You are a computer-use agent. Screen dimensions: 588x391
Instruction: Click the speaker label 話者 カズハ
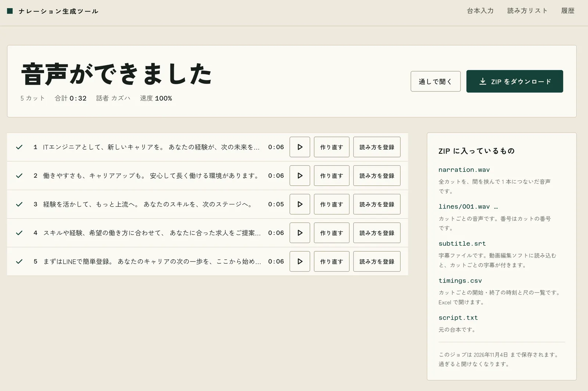113,98
